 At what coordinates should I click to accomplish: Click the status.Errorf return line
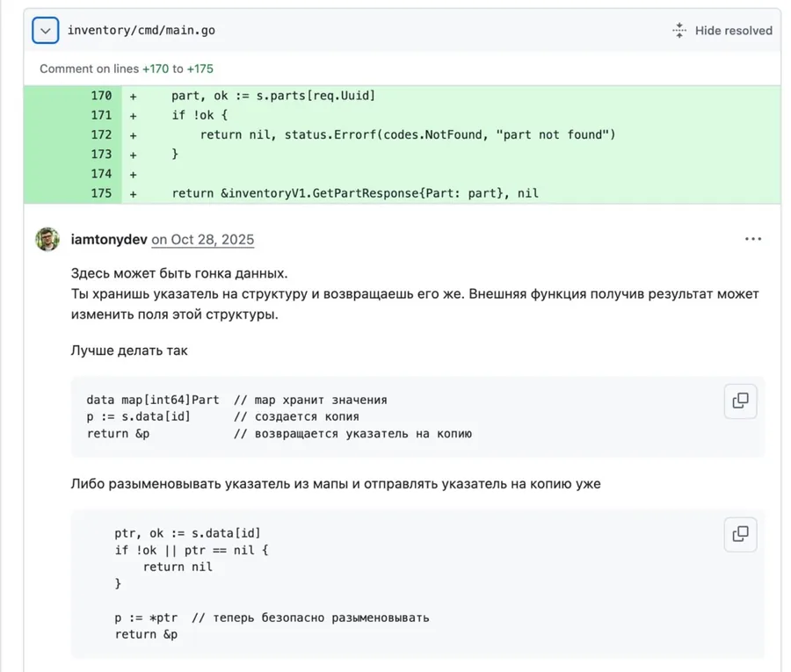[408, 135]
